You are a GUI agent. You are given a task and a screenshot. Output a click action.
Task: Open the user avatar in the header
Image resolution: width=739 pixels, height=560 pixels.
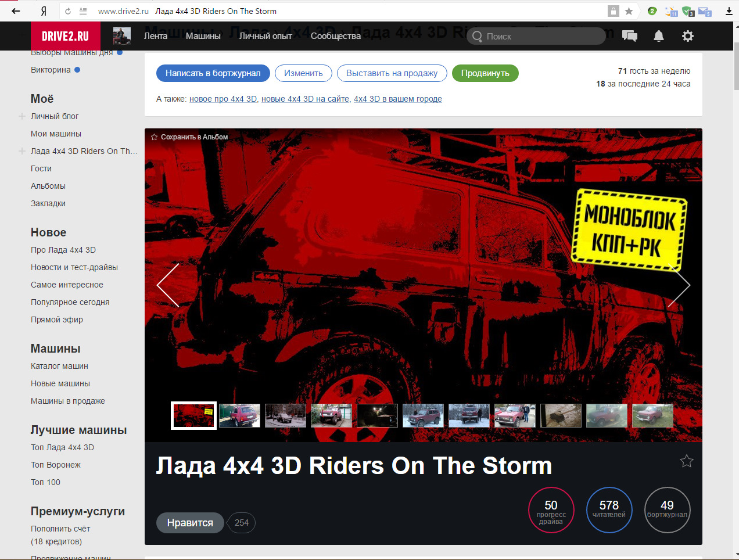tap(122, 36)
